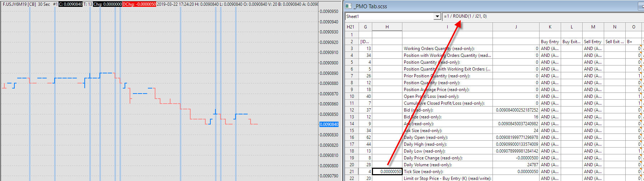Click the '[ID...' cell in column G
644x181 pixels.
point(365,42)
